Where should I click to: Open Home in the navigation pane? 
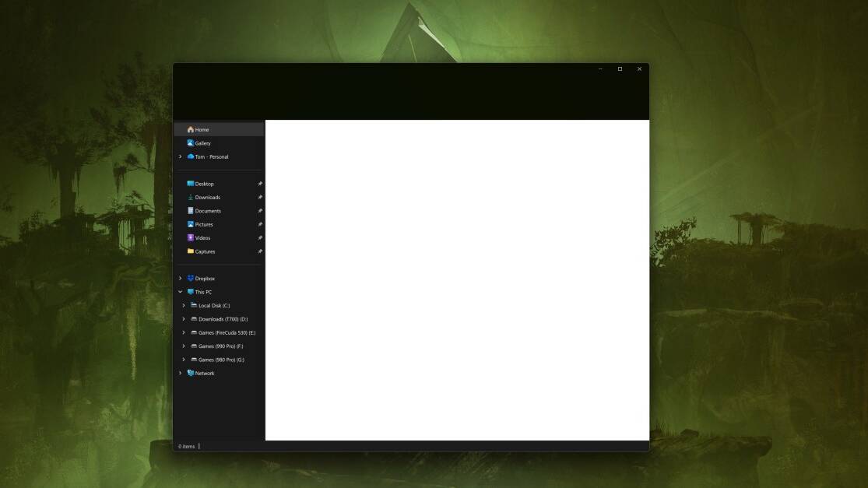click(202, 130)
